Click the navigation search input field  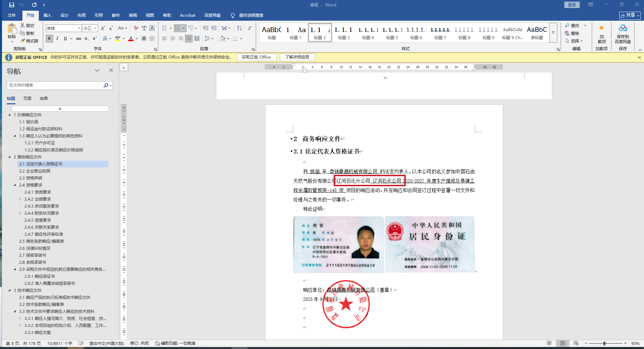55,85
